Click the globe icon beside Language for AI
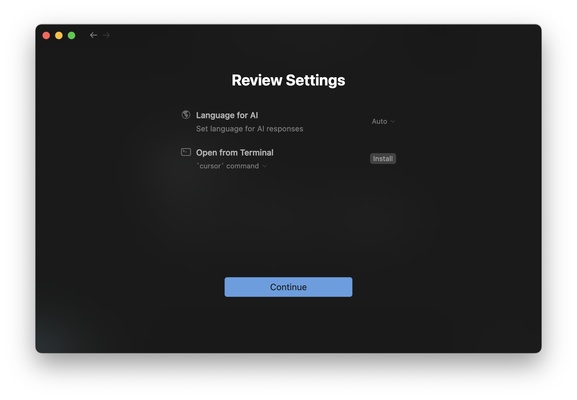The width and height of the screenshot is (577, 400). coord(186,114)
